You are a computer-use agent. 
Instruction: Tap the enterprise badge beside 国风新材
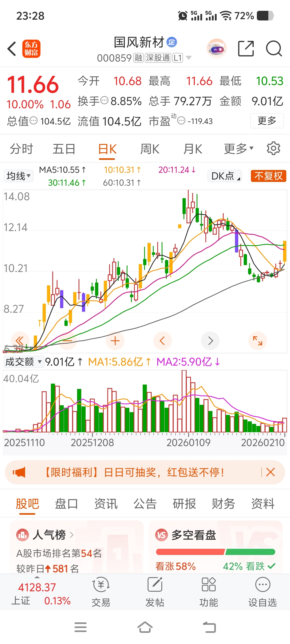coord(172,42)
